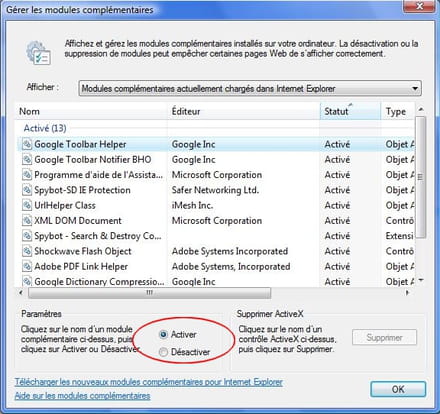The image size is (440, 414).
Task: Click the Spybot - Search & Destroy icon
Action: (x=27, y=236)
